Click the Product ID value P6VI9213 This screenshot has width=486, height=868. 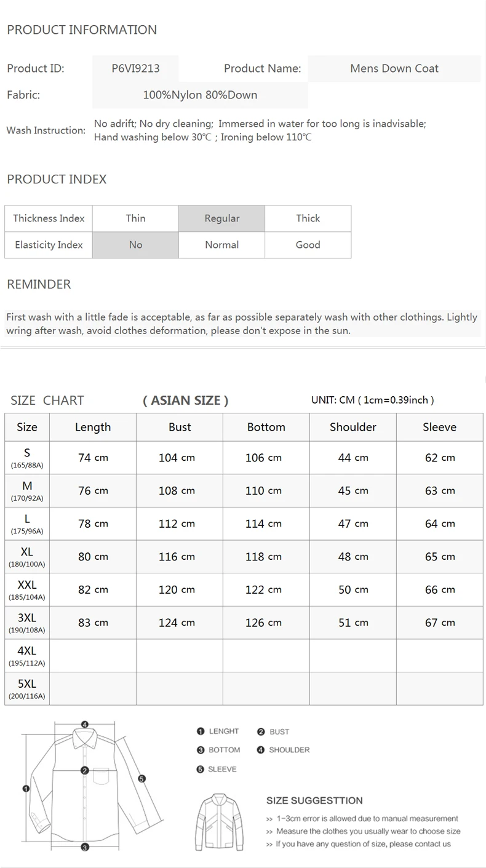coord(135,68)
